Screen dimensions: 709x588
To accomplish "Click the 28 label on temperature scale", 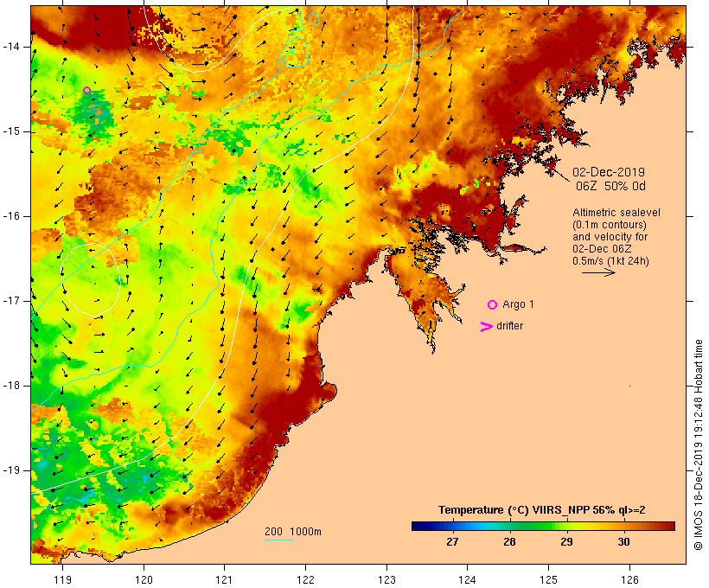I will 509,542.
